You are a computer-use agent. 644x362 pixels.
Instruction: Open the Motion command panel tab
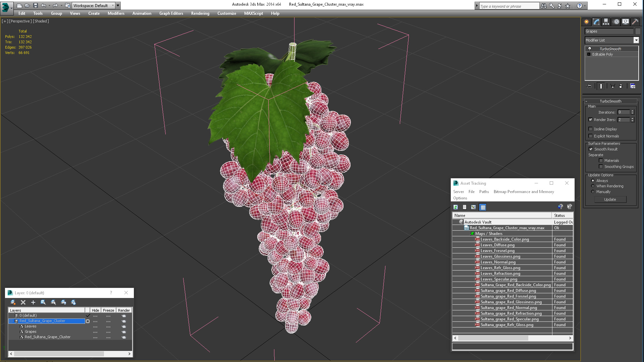pyautogui.click(x=616, y=22)
